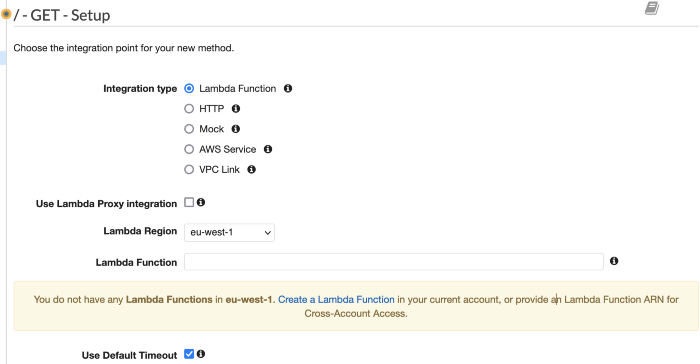Click the orange dot icon by GET Setup title
Image resolution: width=700 pixels, height=364 pixels.
pyautogui.click(x=6, y=14)
